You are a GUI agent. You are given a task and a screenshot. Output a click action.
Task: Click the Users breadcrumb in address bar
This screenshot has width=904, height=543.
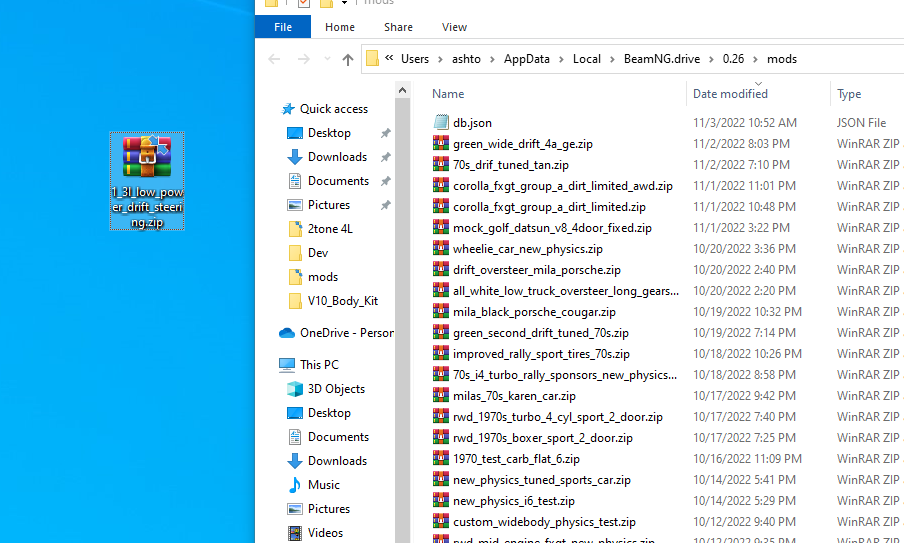415,59
